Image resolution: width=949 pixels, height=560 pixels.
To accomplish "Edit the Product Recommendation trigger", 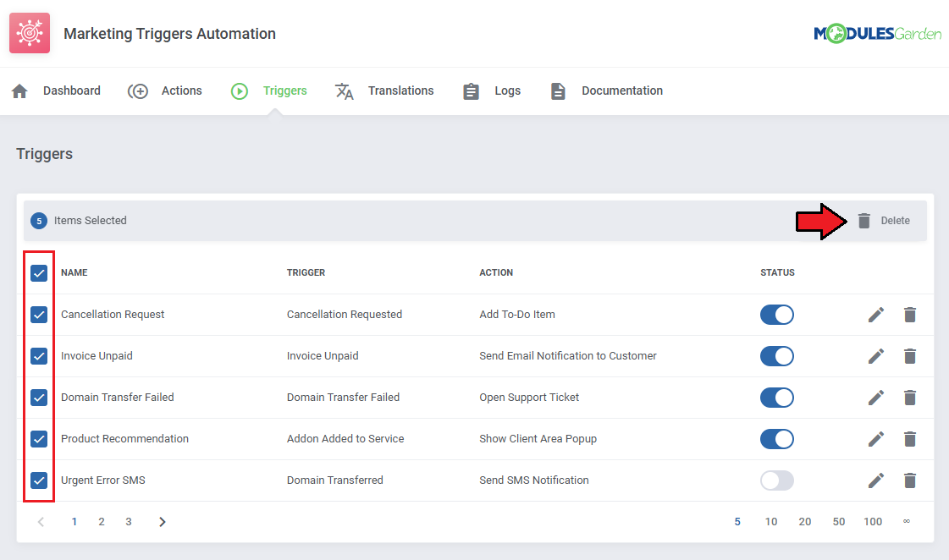I will coord(875,439).
